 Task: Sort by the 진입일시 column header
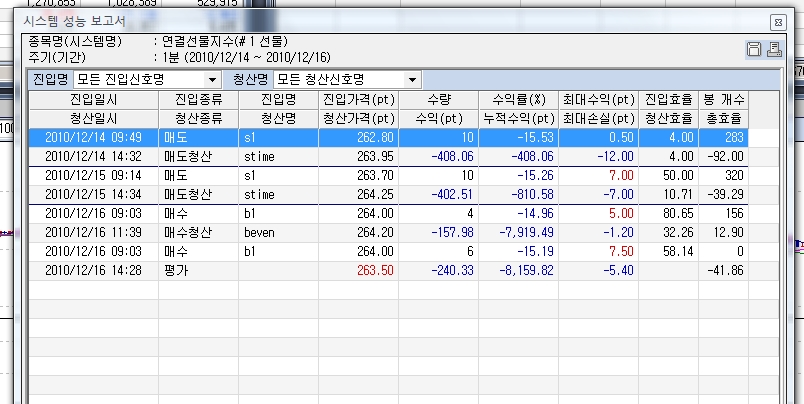[x=93, y=101]
